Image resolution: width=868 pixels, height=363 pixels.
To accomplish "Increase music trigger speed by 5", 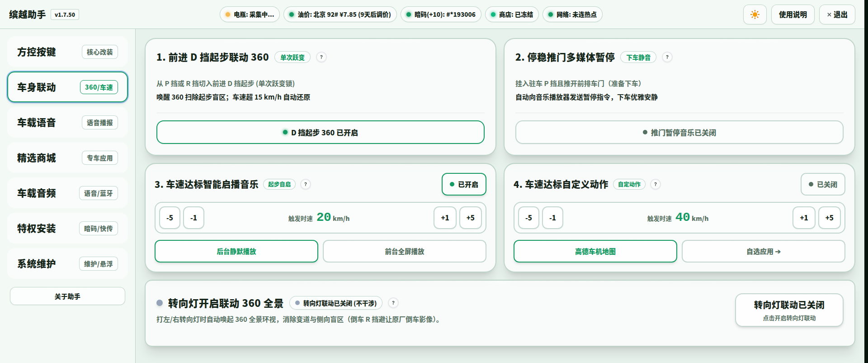I will point(471,218).
